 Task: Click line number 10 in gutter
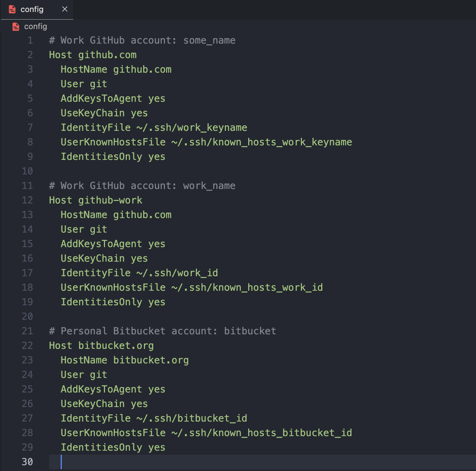(x=27, y=171)
